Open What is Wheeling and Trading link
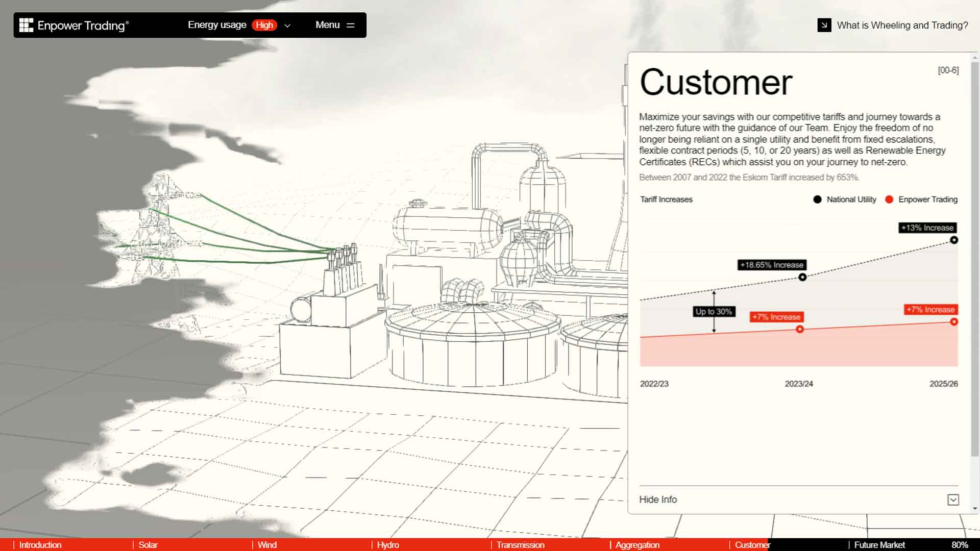980x551 pixels. (902, 25)
